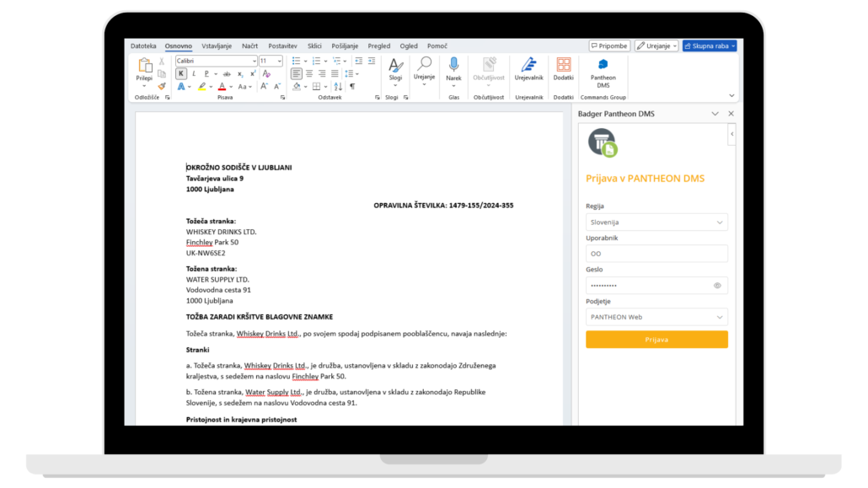This screenshot has width=868, height=488.
Task: Toggle Italic (L) formatting
Action: (x=194, y=73)
